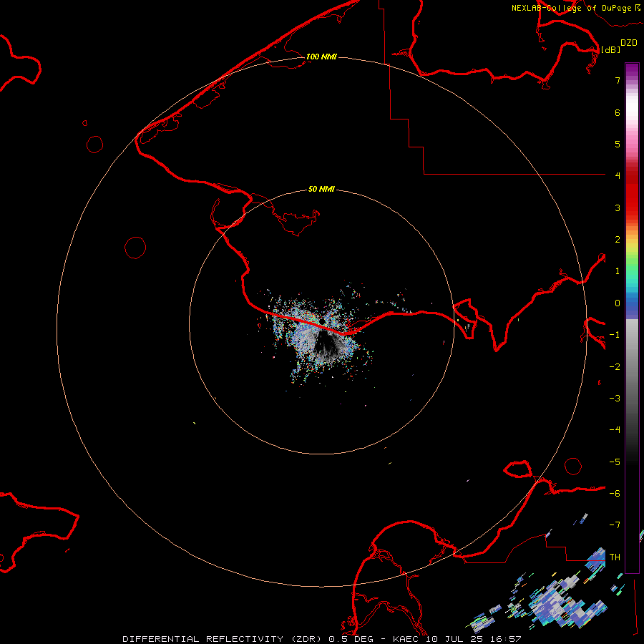Click the 3 dB scale value
The width and height of the screenshot is (644, 644).
[618, 208]
